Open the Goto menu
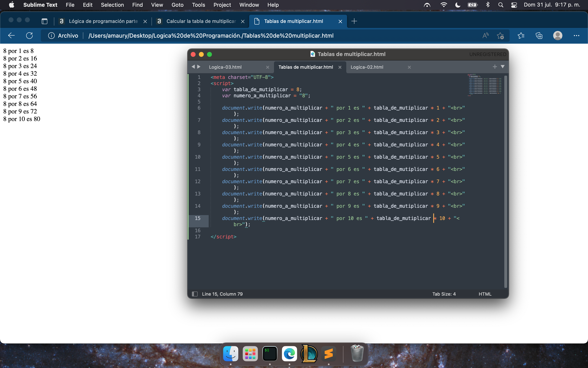 point(177,5)
